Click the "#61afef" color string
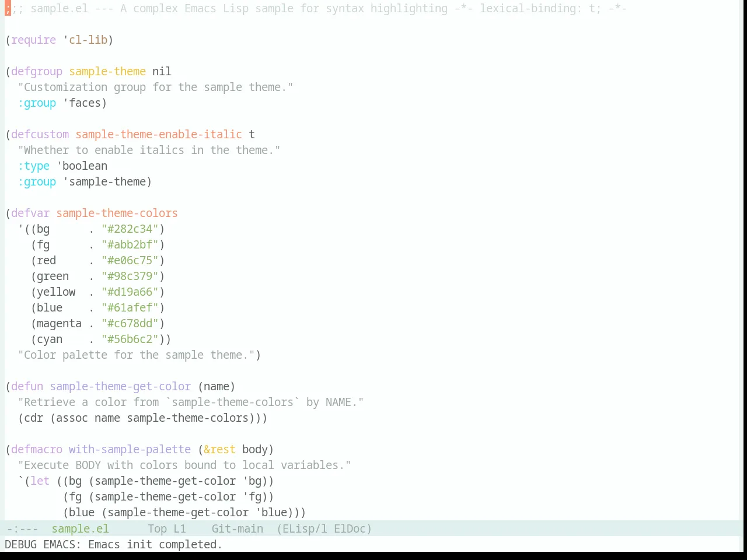747x560 pixels. tap(130, 307)
